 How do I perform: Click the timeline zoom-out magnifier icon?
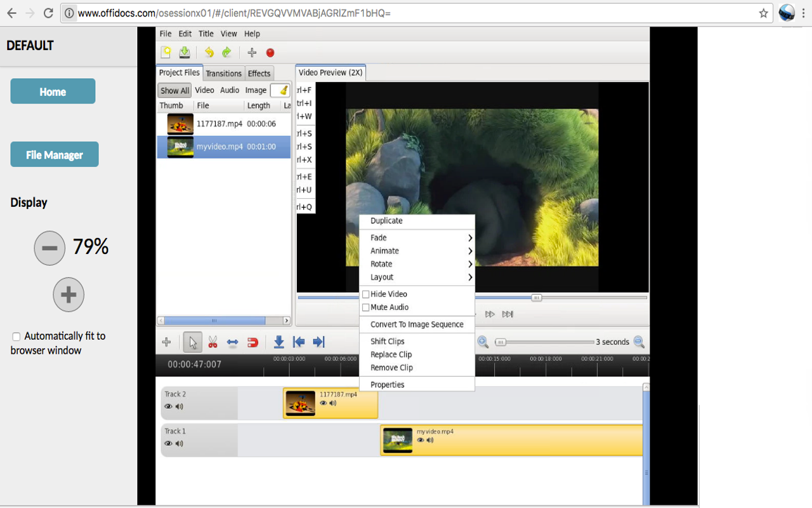(x=639, y=342)
